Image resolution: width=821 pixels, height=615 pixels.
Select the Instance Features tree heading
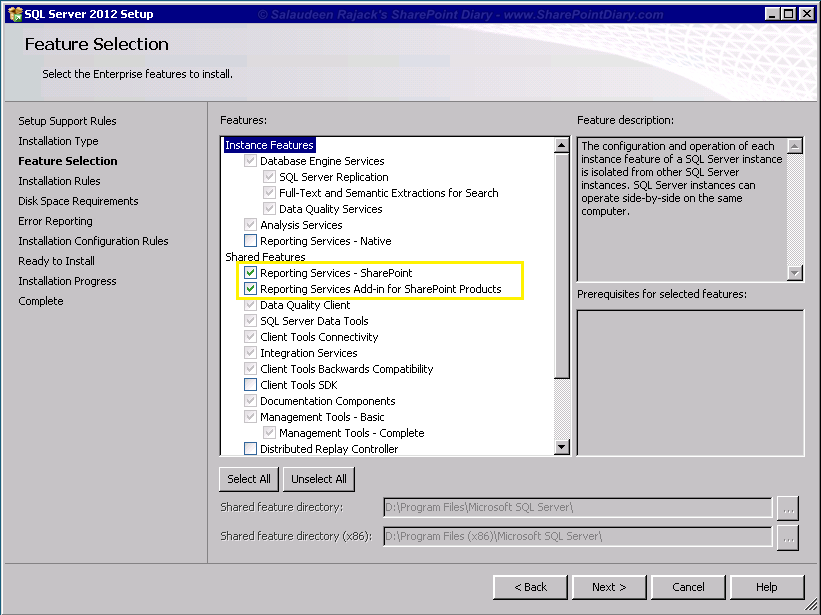click(x=269, y=145)
